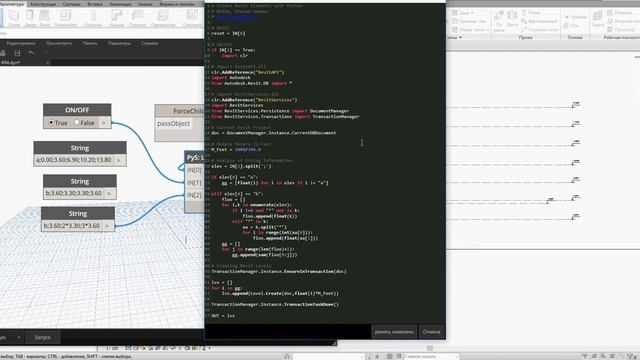Click Отмена in the Python editor
The height and width of the screenshot is (360, 640).
click(x=431, y=332)
